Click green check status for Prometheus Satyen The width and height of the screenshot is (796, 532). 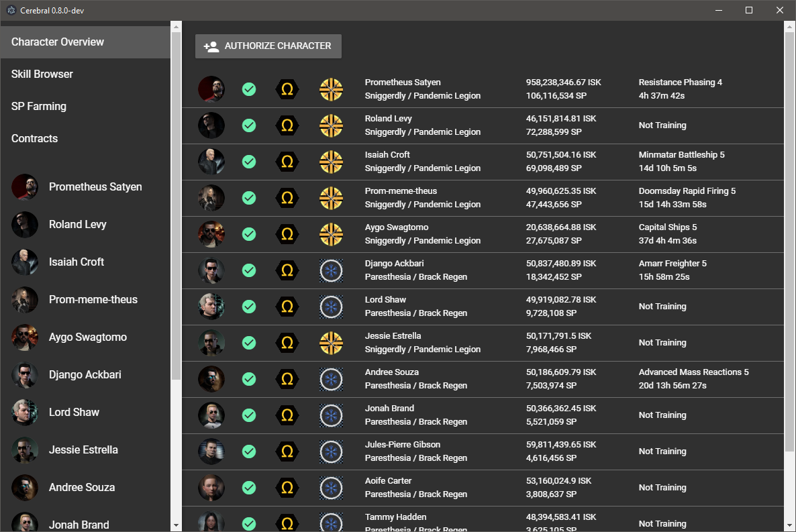coord(249,89)
